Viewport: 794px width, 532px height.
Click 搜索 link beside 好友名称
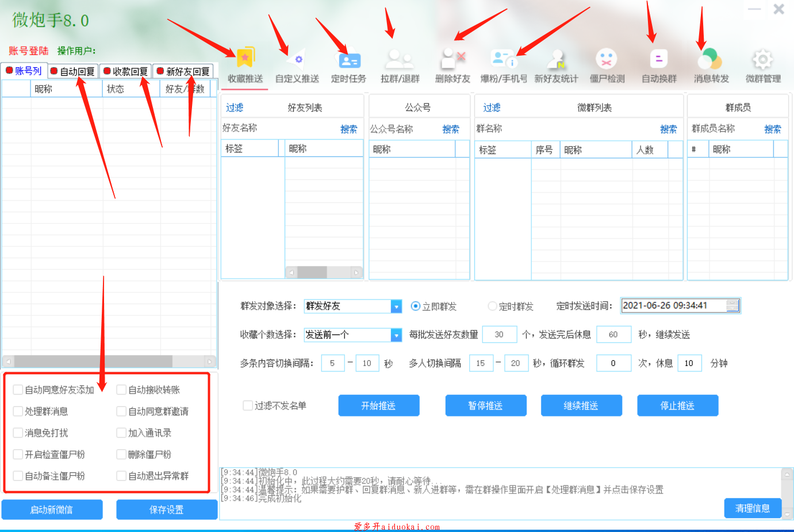click(348, 129)
